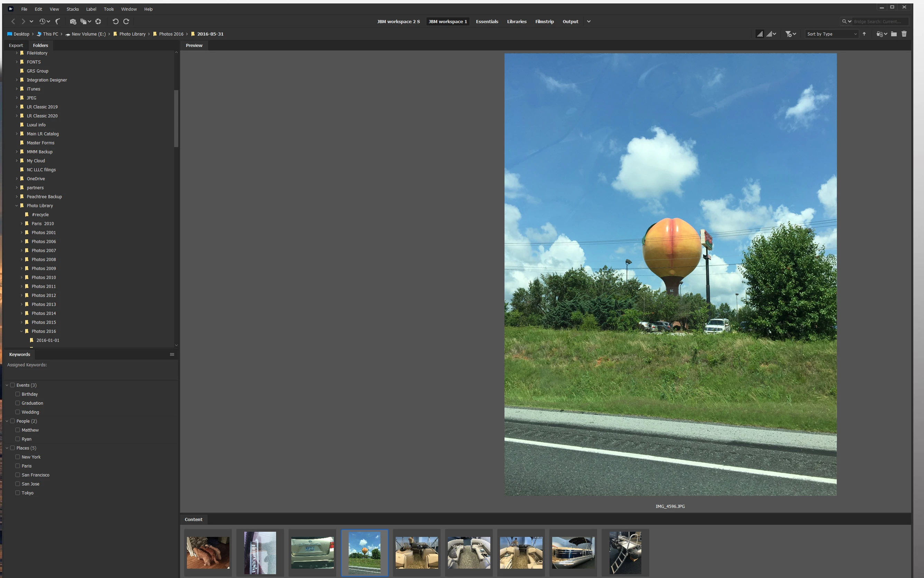Open filter by rating funnel icon

pyautogui.click(x=788, y=34)
